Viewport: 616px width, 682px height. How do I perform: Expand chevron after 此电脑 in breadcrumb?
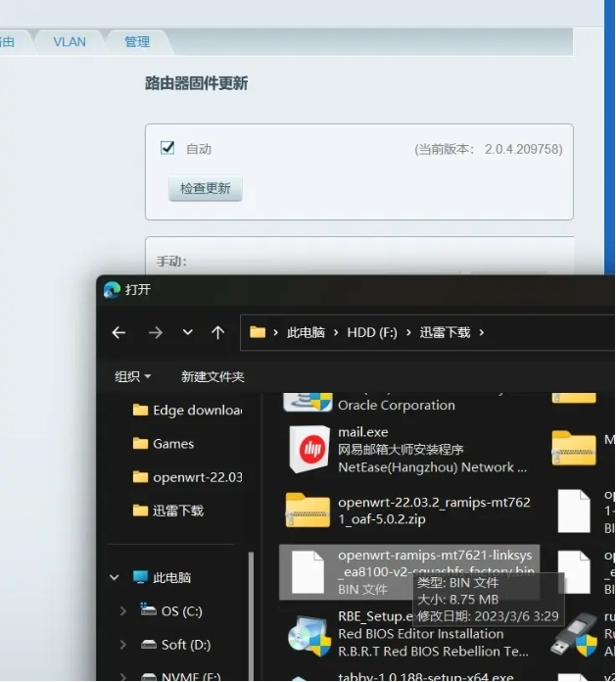336,333
